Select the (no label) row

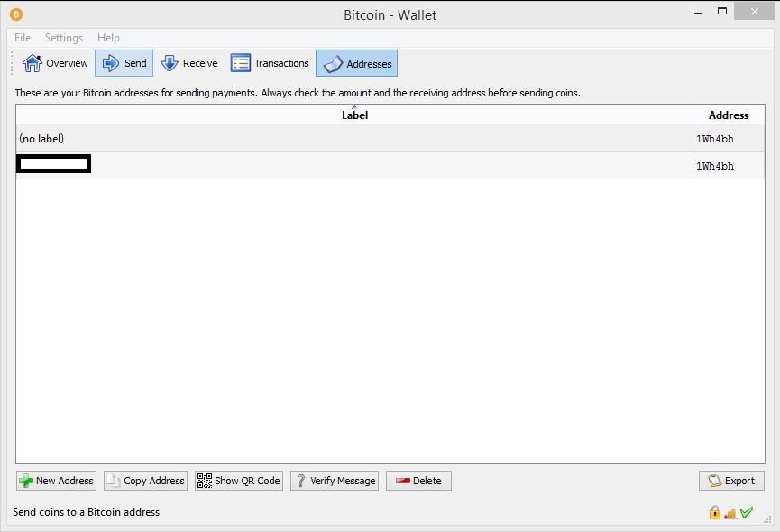(x=390, y=139)
